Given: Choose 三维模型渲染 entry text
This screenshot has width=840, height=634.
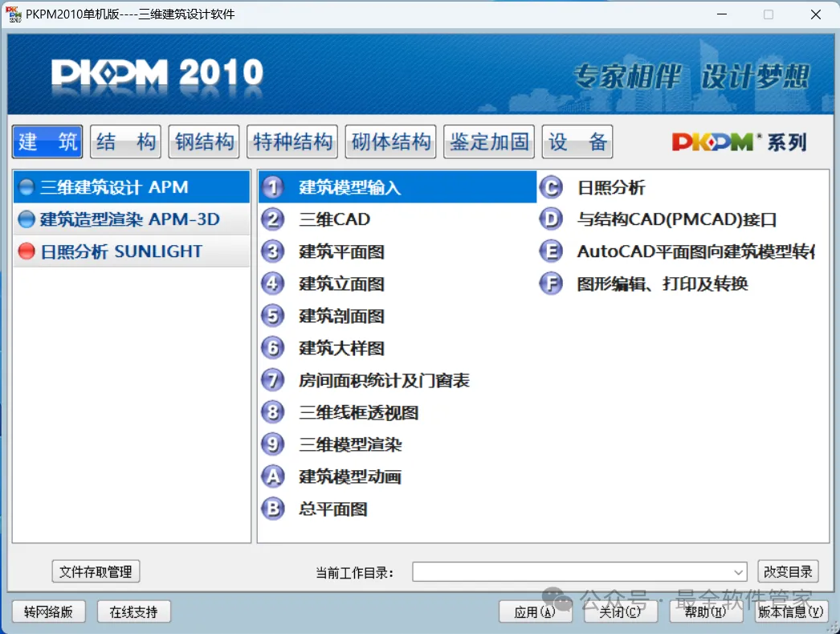Looking at the screenshot, I should [350, 444].
